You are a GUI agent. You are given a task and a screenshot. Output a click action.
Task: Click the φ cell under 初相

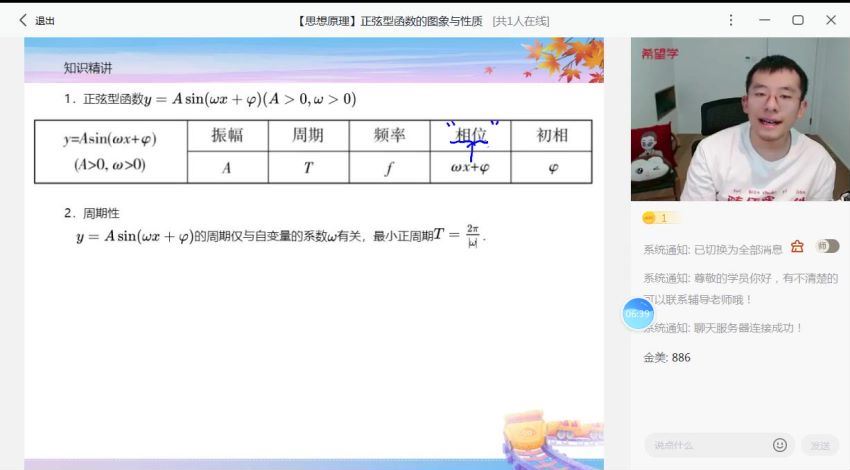[x=551, y=168]
